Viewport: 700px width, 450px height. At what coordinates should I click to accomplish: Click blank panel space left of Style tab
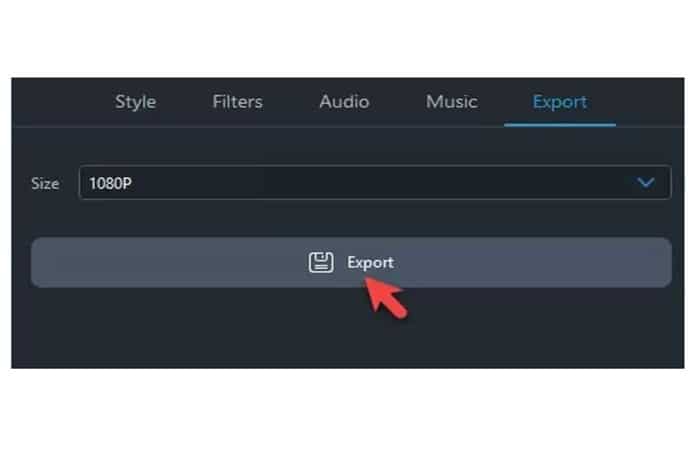point(58,102)
